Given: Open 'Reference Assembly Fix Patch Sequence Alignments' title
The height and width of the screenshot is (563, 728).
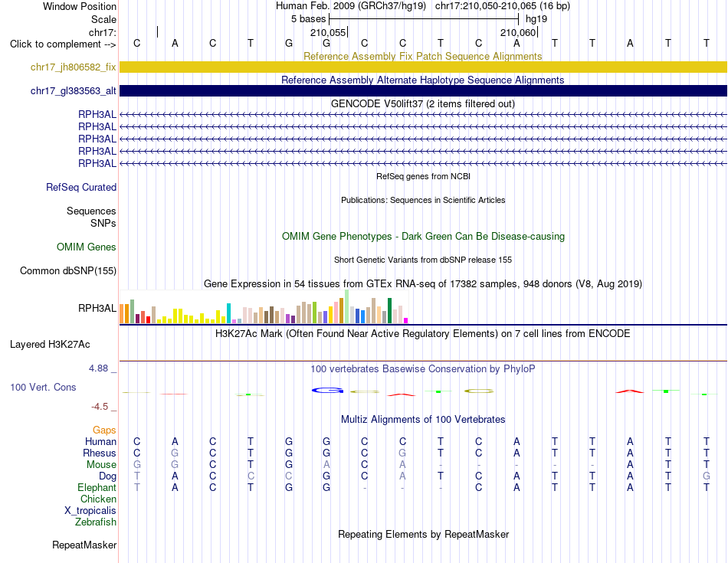Looking at the screenshot, I should click(422, 56).
